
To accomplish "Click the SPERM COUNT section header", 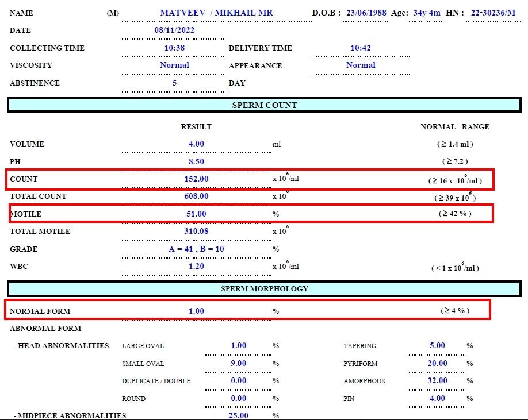I will [x=264, y=105].
